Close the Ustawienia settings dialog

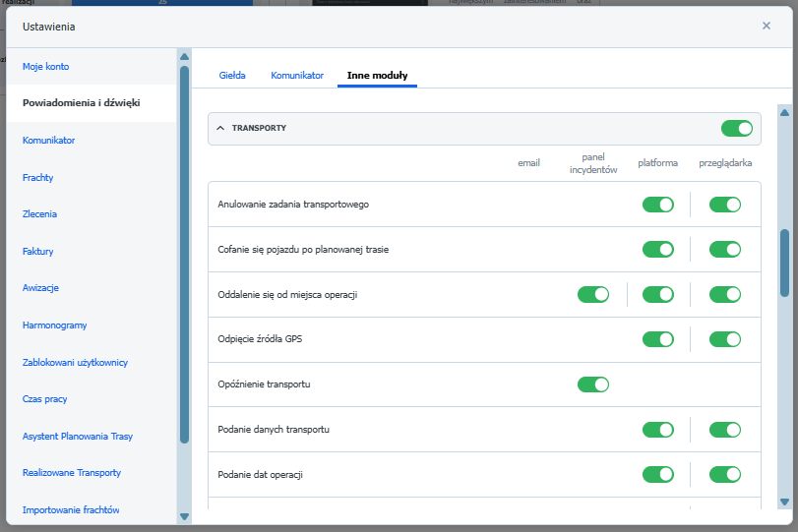[x=767, y=26]
